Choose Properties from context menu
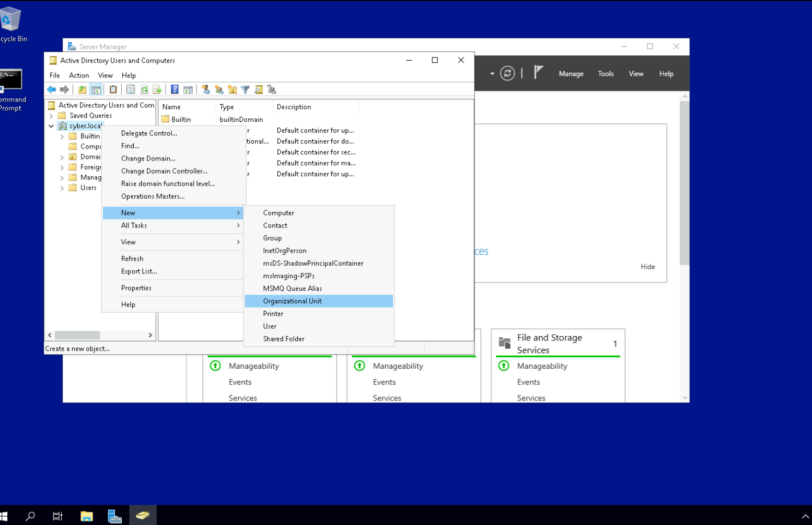The image size is (812, 525). tap(173, 288)
